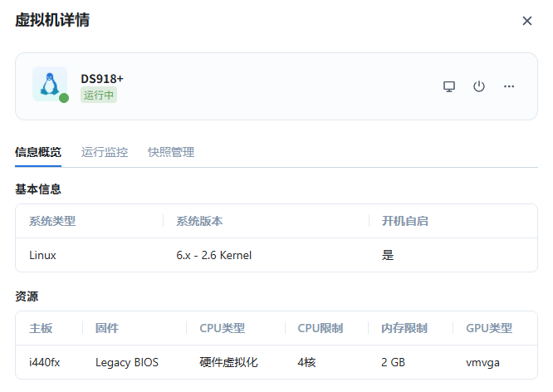Click the Linux penguin VM icon
This screenshot has height=392, width=553.
[x=50, y=84]
